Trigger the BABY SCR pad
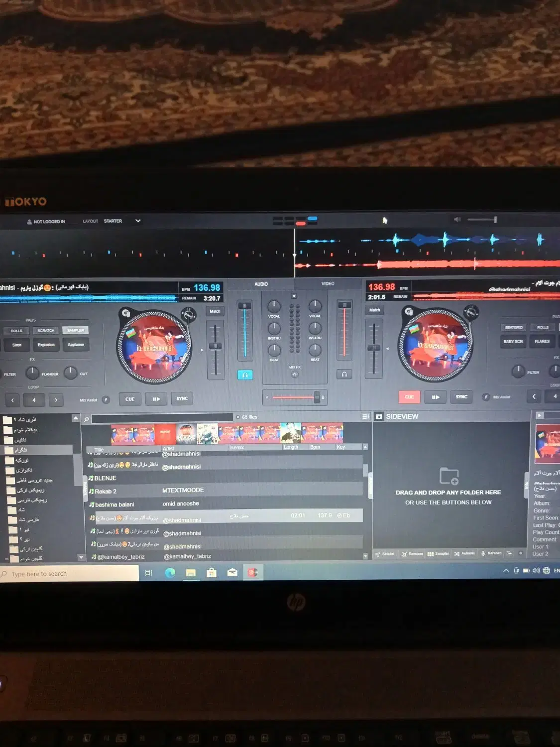 pos(513,342)
